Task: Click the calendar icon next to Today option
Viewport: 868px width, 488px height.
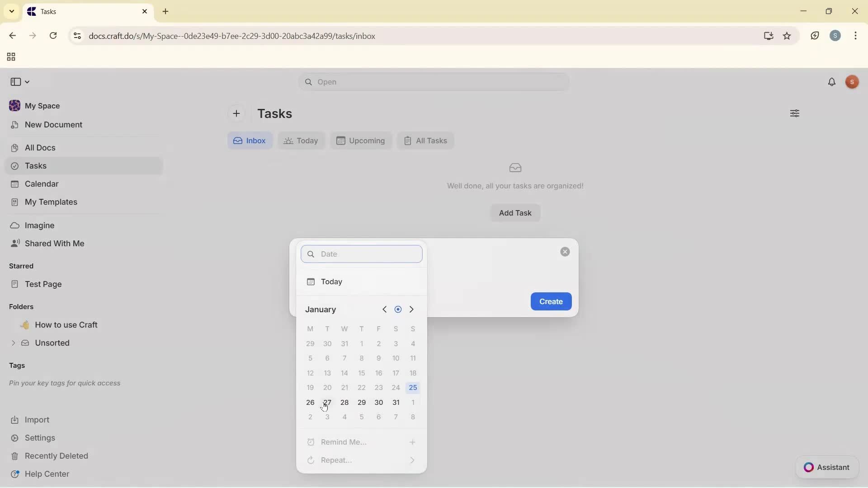Action: (x=311, y=282)
